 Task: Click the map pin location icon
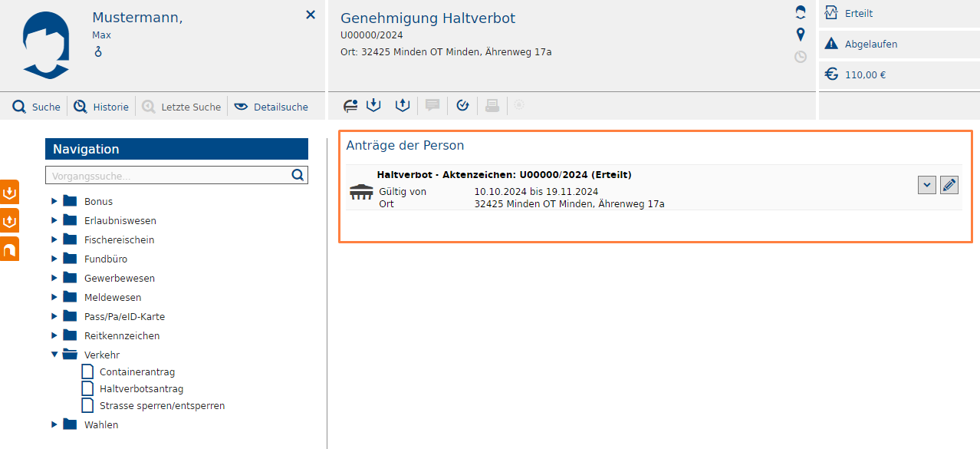point(801,35)
